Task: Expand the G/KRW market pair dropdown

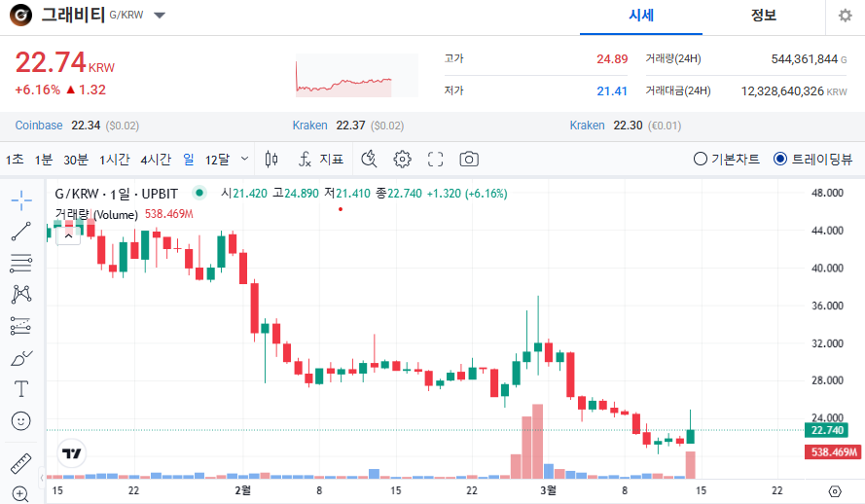Action: pos(160,16)
